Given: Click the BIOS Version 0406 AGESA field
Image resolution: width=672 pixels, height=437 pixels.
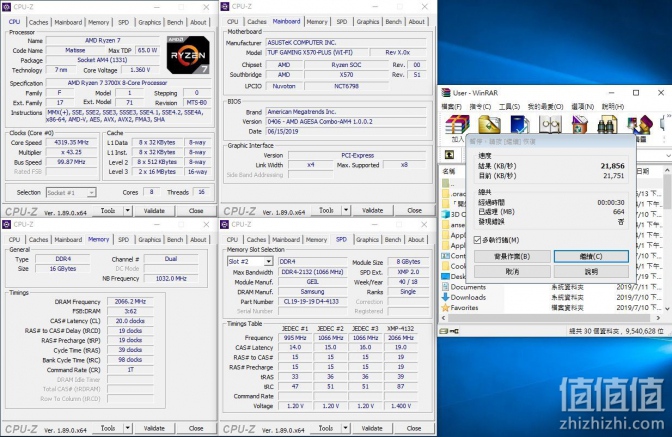Looking at the screenshot, I should (x=346, y=122).
